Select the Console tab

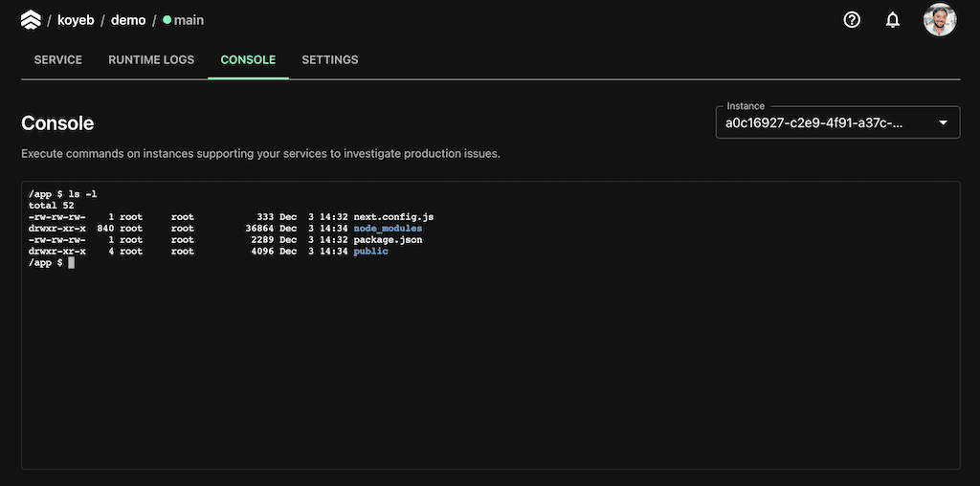[x=248, y=59]
